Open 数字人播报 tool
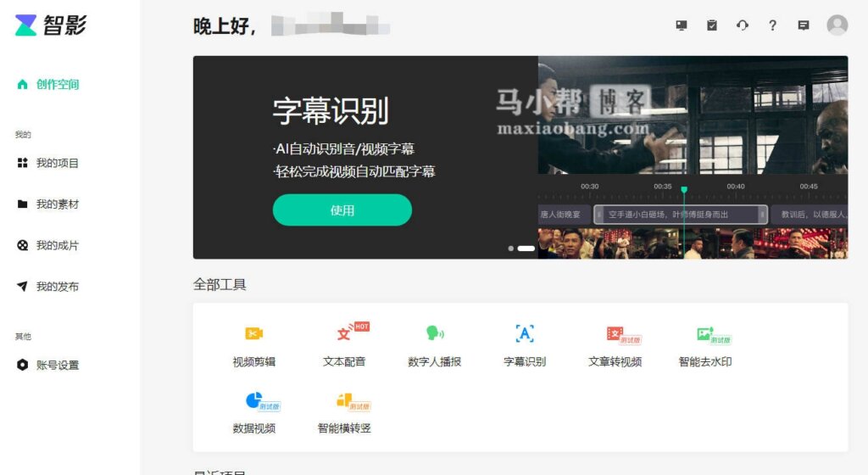Screen dimensions: 868x475 pyautogui.click(x=435, y=346)
